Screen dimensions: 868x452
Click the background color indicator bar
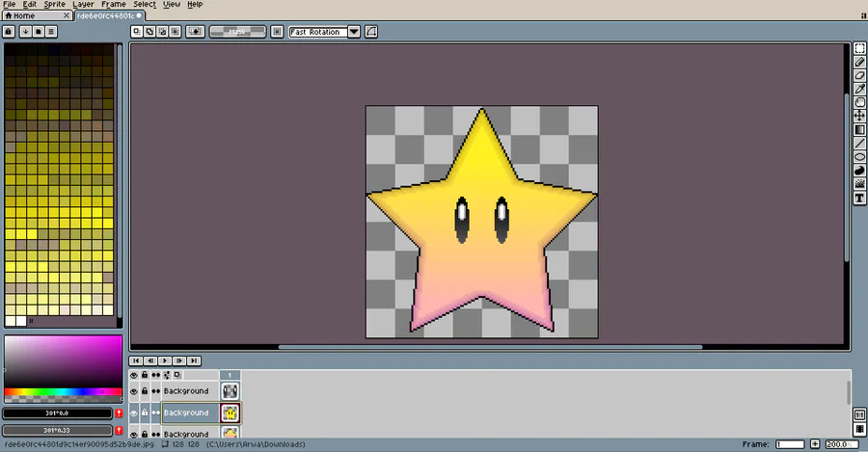(57, 430)
